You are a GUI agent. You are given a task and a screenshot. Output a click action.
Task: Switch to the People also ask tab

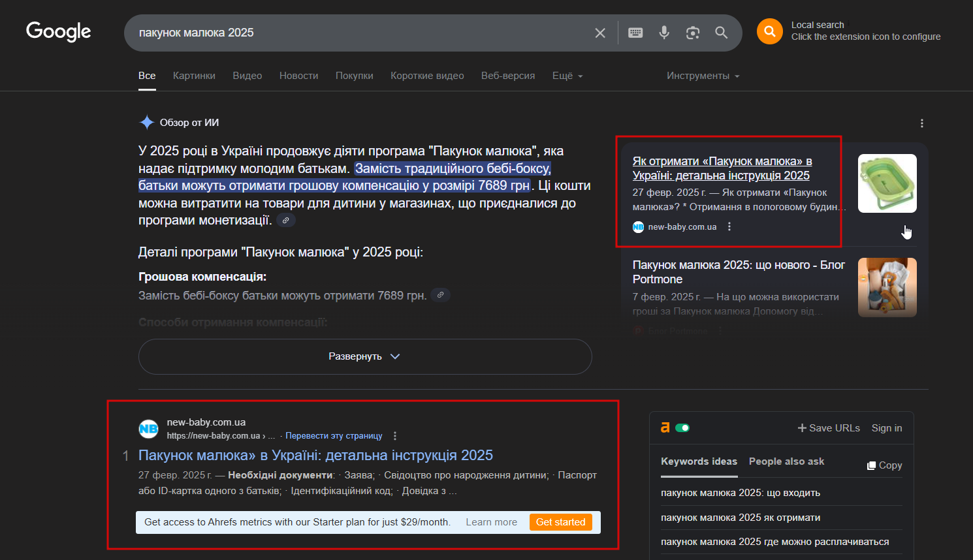[x=786, y=461]
